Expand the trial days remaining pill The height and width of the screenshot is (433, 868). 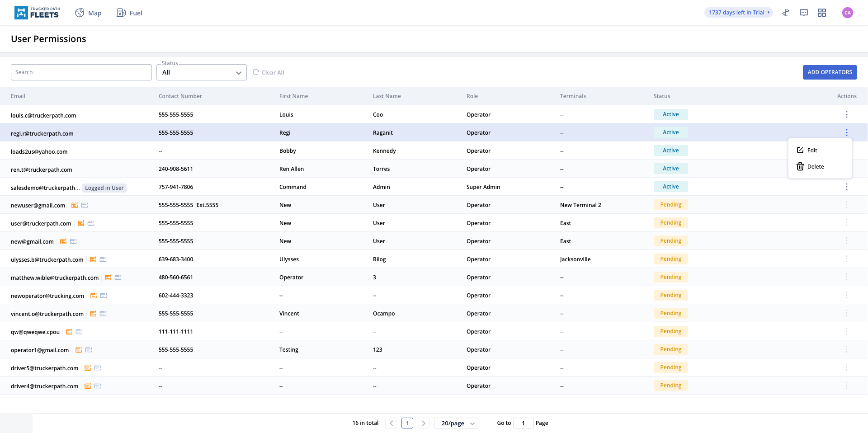coord(739,13)
